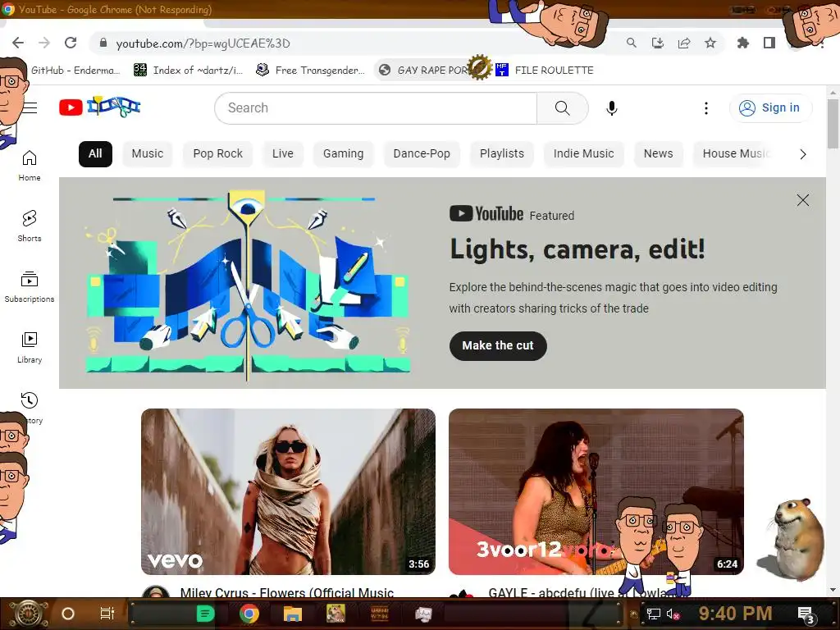Image resolution: width=840 pixels, height=630 pixels.
Task: Open the GitHub - Enderma bookmark
Action: [x=75, y=71]
